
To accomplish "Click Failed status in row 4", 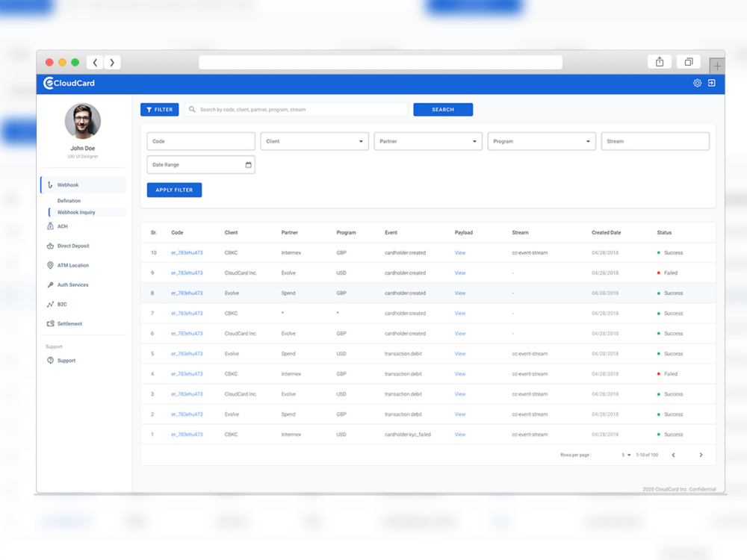I will (667, 374).
